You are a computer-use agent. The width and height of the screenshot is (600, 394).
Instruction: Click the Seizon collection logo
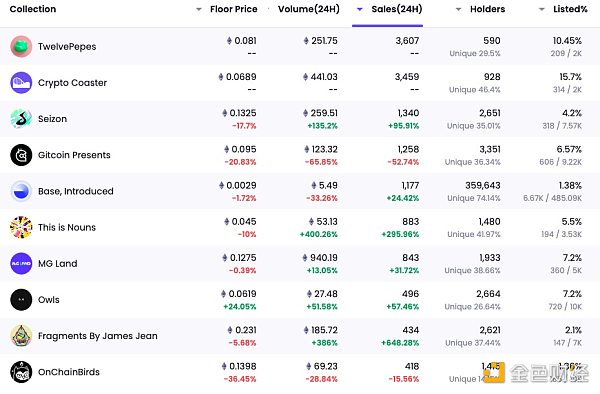(x=21, y=119)
